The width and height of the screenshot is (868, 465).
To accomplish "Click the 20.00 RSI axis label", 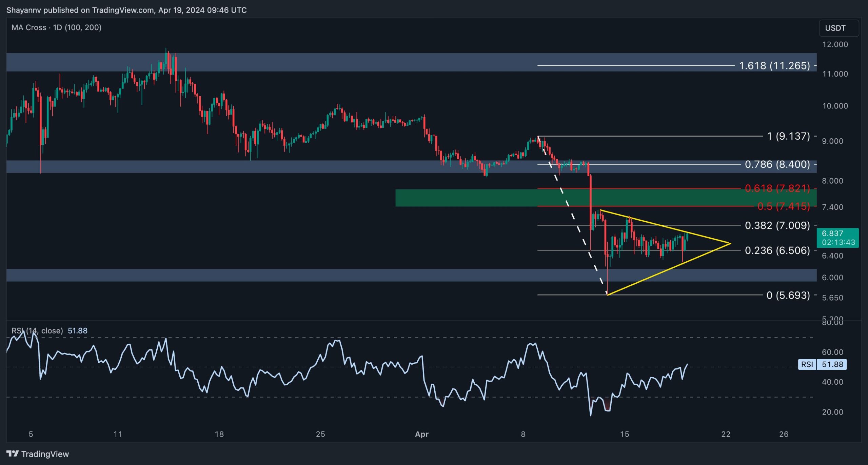I will pyautogui.click(x=832, y=412).
